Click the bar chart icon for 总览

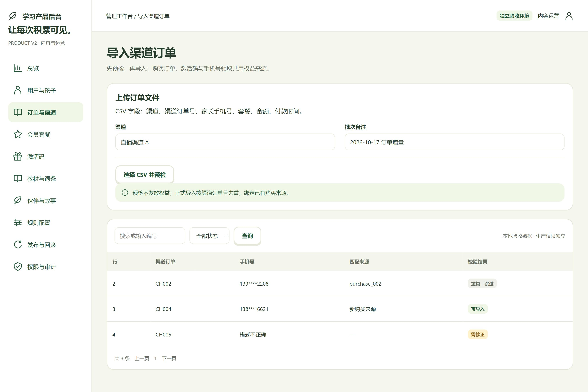pyautogui.click(x=18, y=68)
